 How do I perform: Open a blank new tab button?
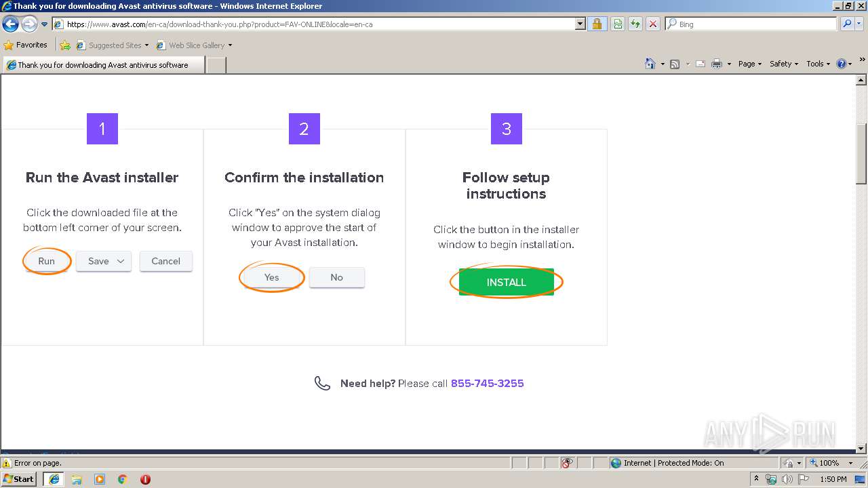point(216,65)
